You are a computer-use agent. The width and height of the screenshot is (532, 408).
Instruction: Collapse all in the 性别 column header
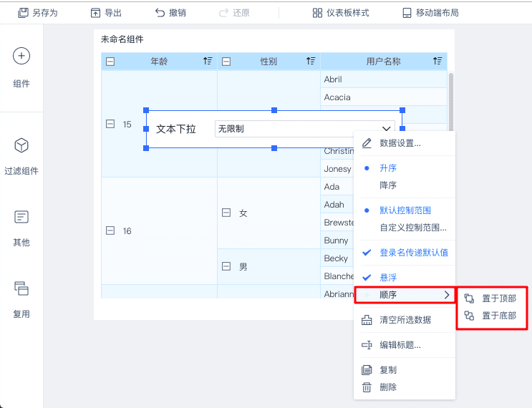(x=226, y=62)
